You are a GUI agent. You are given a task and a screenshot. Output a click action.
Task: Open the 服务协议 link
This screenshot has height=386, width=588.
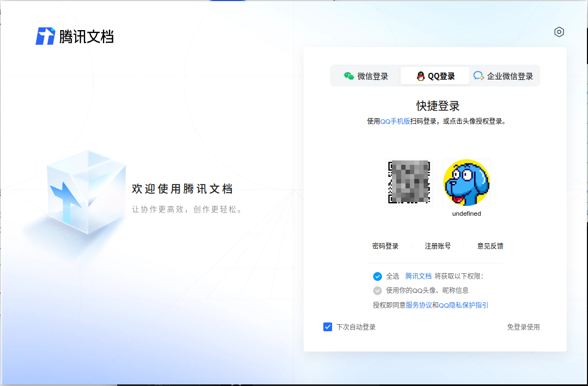[x=419, y=305]
